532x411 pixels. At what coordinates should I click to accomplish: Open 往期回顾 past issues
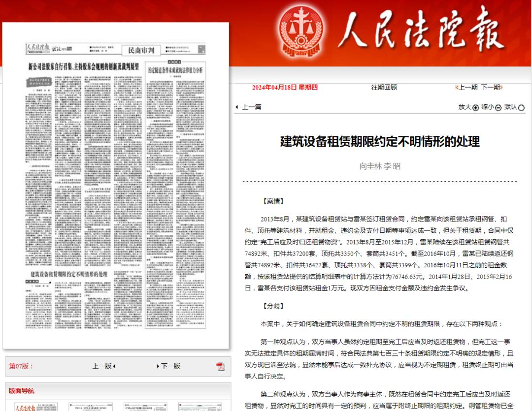click(x=384, y=88)
